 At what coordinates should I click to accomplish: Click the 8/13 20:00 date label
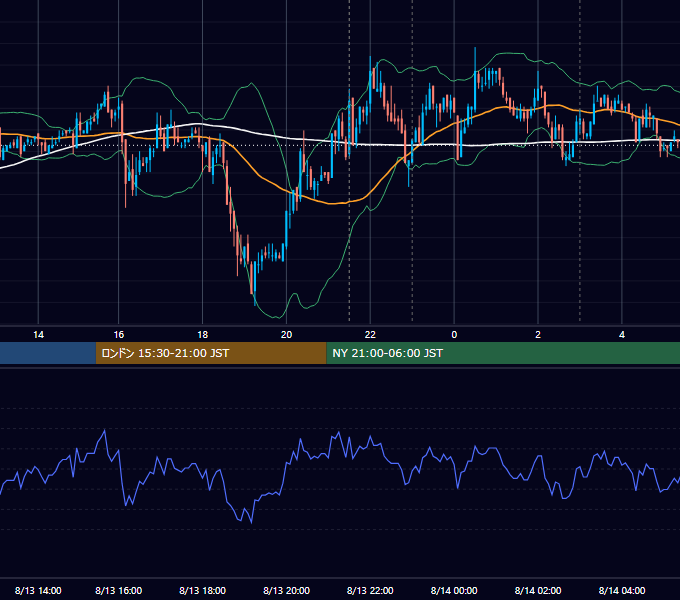286,590
